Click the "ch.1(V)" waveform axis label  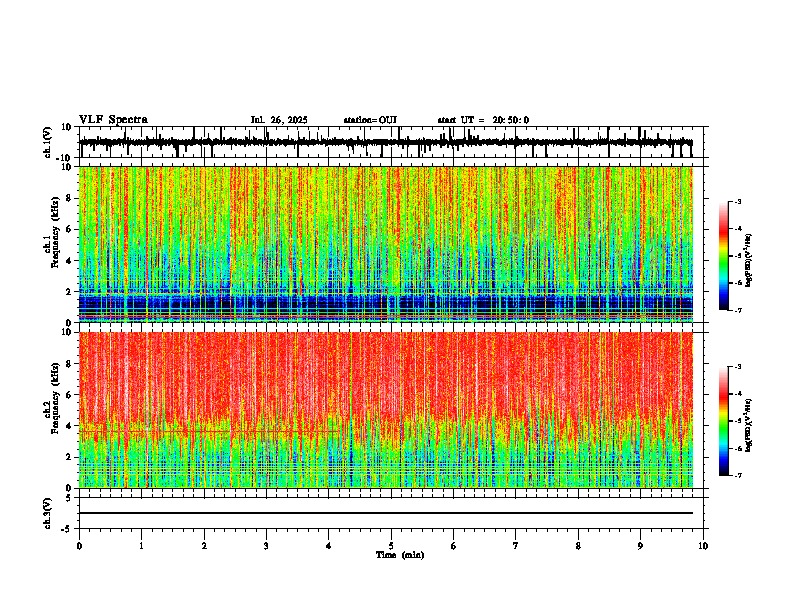pyautogui.click(x=48, y=142)
